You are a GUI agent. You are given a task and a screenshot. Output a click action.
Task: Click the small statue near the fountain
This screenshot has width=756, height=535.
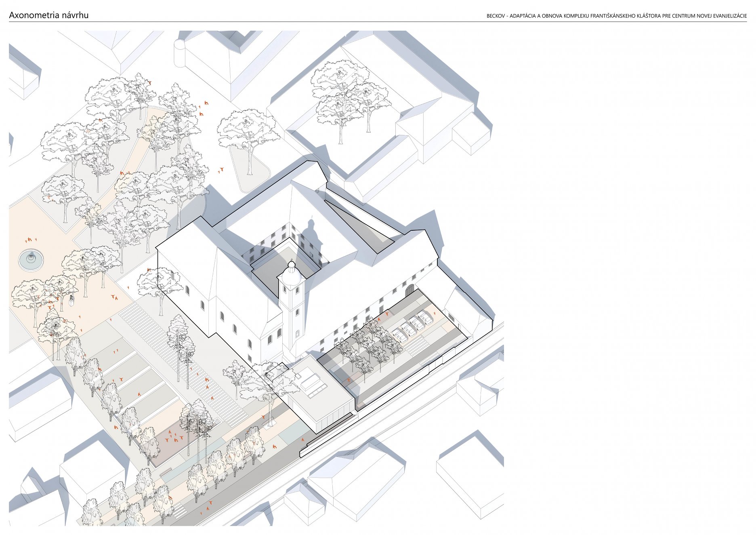coord(72,301)
